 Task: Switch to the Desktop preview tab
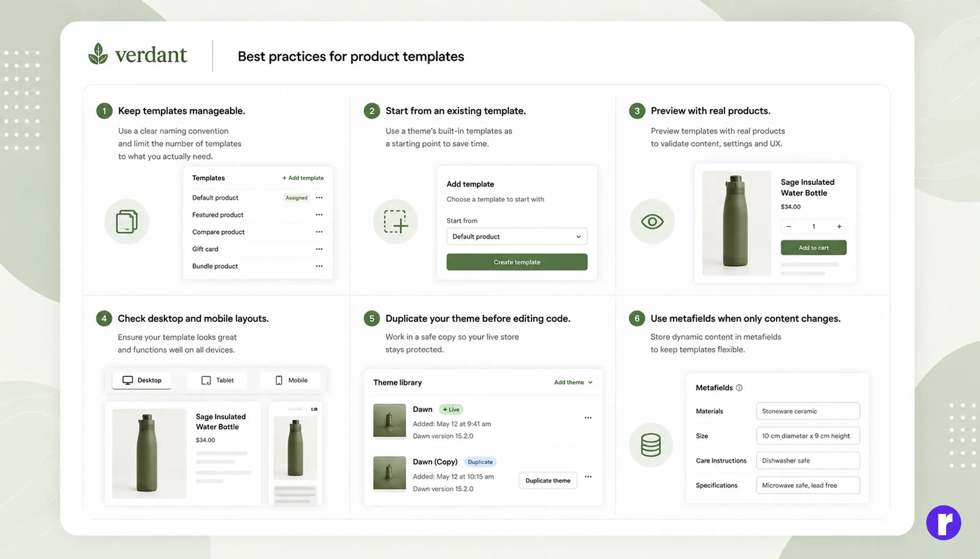[x=142, y=380]
